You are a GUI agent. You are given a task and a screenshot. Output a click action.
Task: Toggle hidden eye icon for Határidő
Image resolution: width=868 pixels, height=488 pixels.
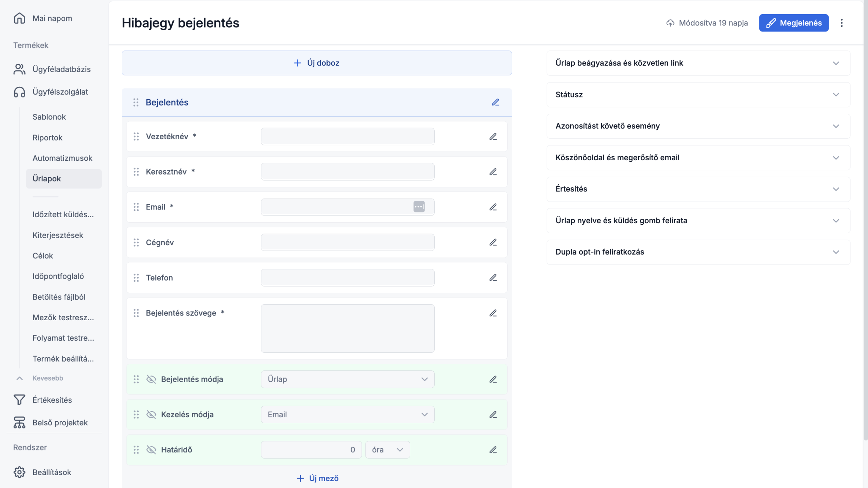[x=151, y=450]
